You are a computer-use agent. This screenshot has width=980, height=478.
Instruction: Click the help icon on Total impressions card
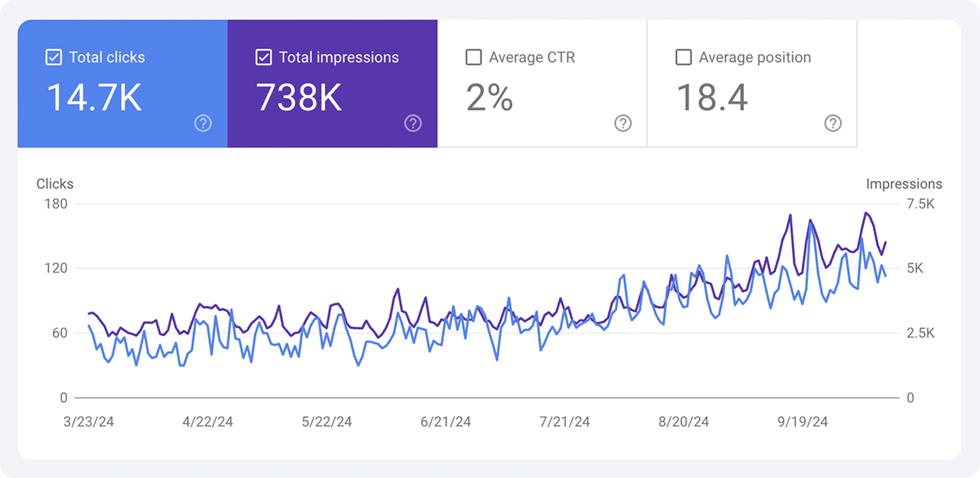click(413, 123)
